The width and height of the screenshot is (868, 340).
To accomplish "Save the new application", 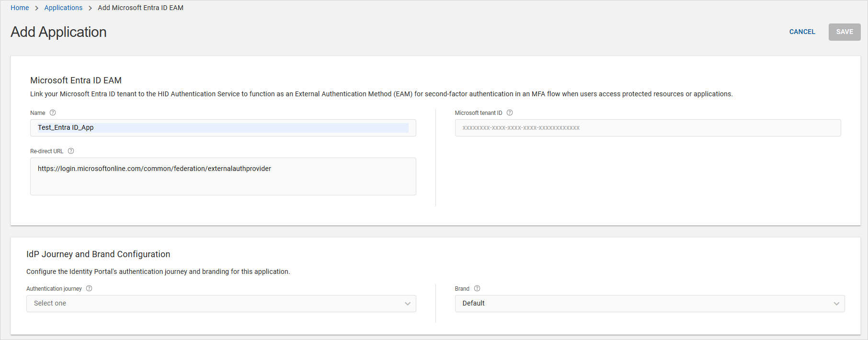I will pyautogui.click(x=845, y=32).
